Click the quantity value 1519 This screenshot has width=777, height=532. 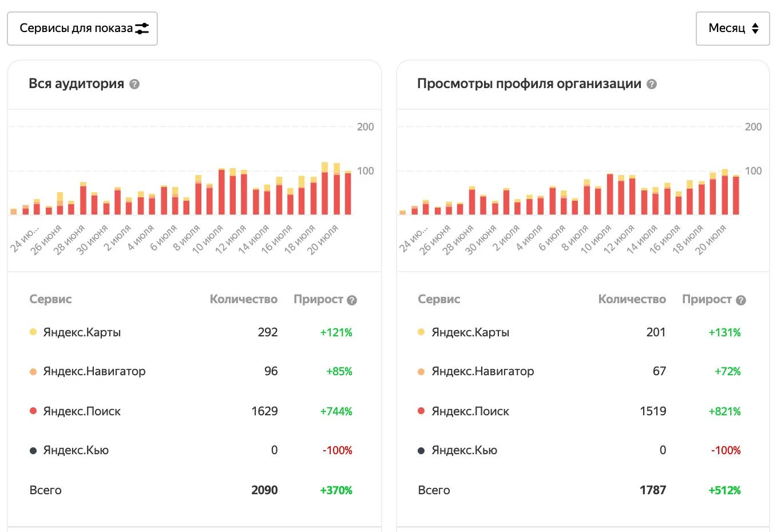[653, 411]
